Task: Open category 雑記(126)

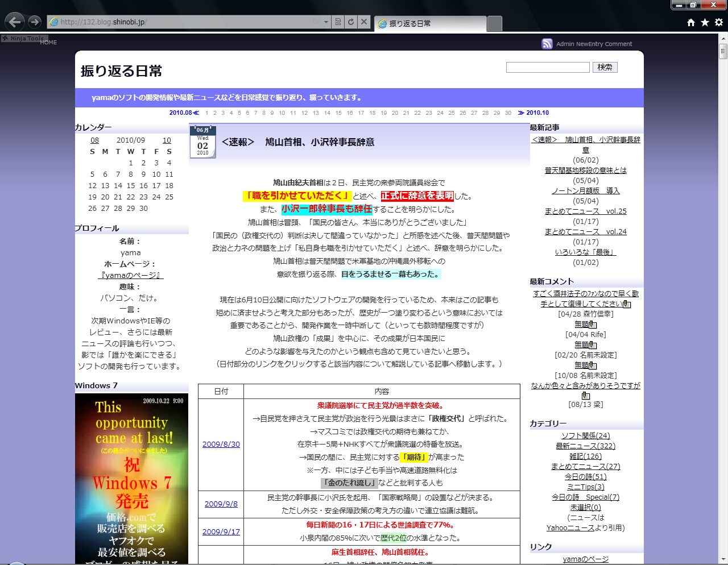Action: click(x=586, y=456)
